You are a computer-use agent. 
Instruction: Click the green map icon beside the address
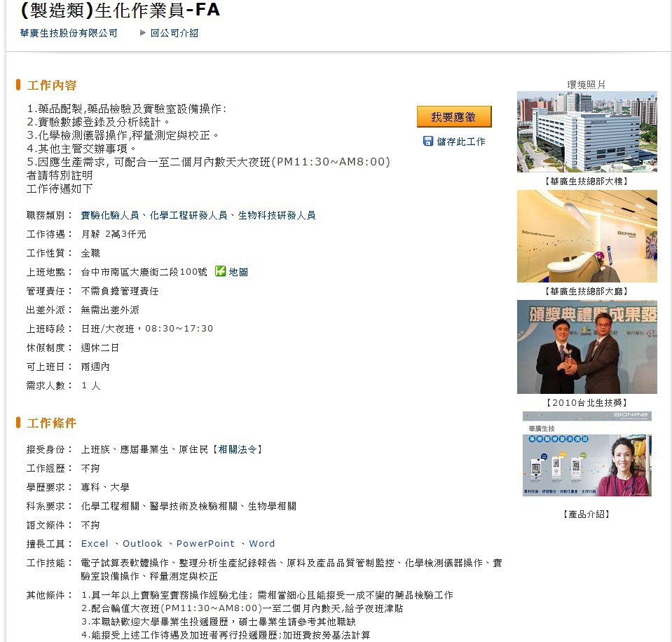[x=220, y=271]
